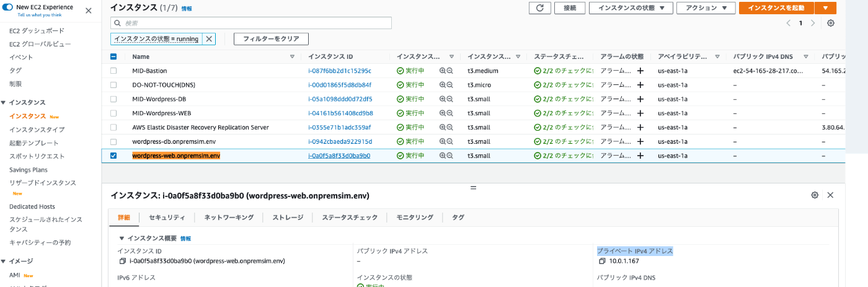Click フィルターをクリア button
Viewport: 868px width, 287px height.
pyautogui.click(x=271, y=39)
